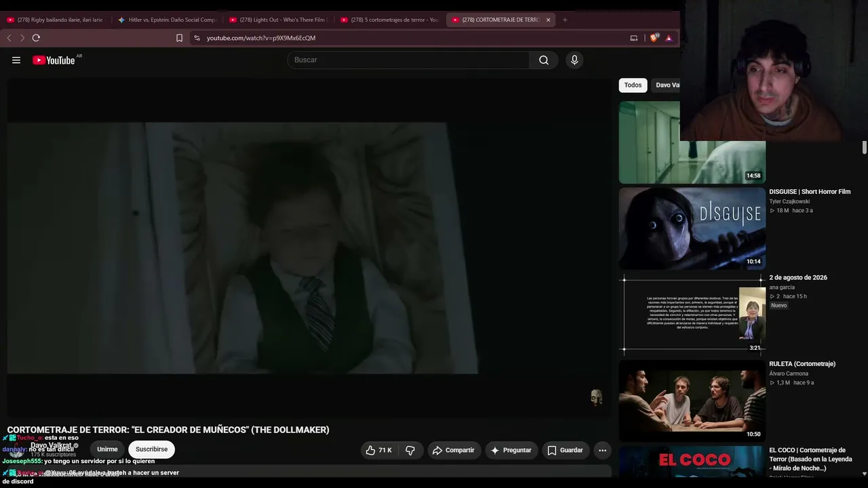Switch to the Rigby bailando ilarie tab
Screen dimensions: 868x488
click(55, 20)
